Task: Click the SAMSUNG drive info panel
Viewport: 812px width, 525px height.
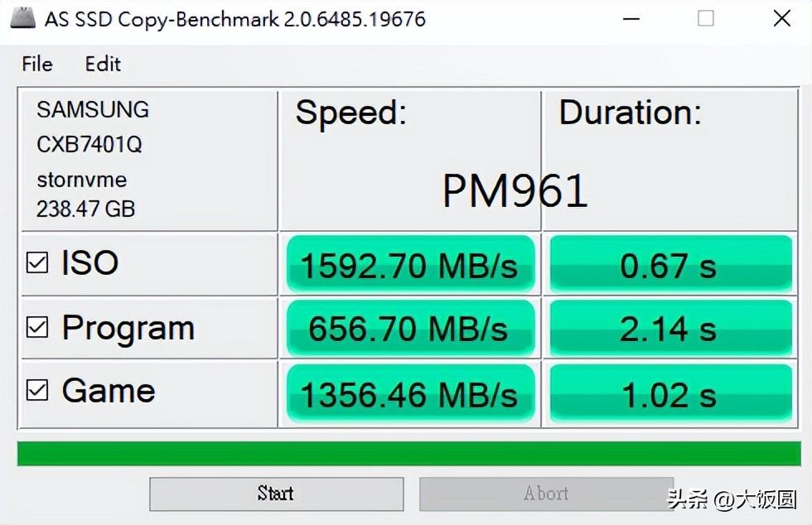Action: [x=149, y=160]
